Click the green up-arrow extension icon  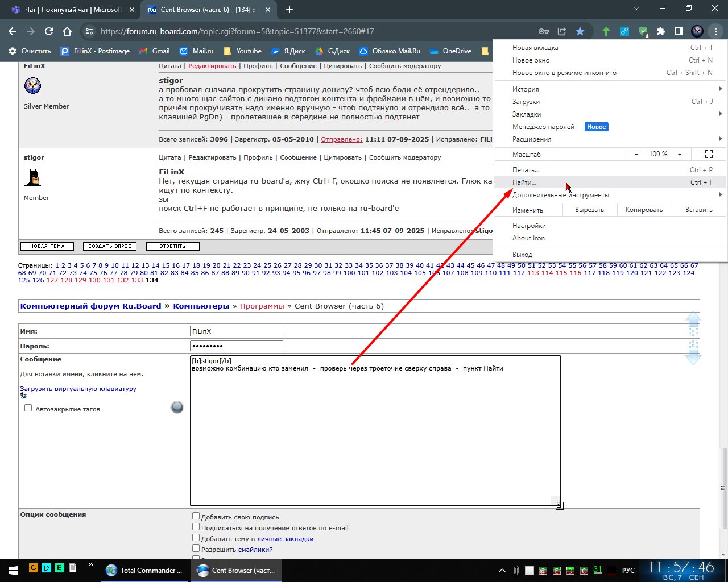coord(606,31)
